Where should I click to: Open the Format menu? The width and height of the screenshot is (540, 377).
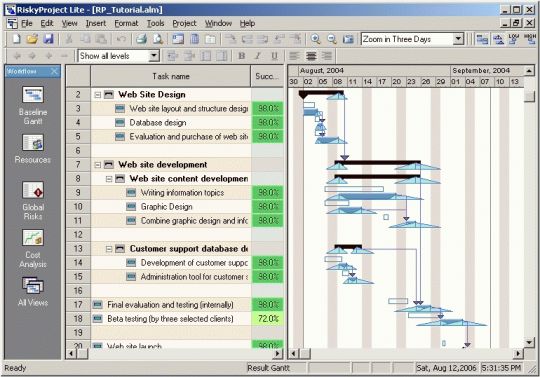point(126,23)
